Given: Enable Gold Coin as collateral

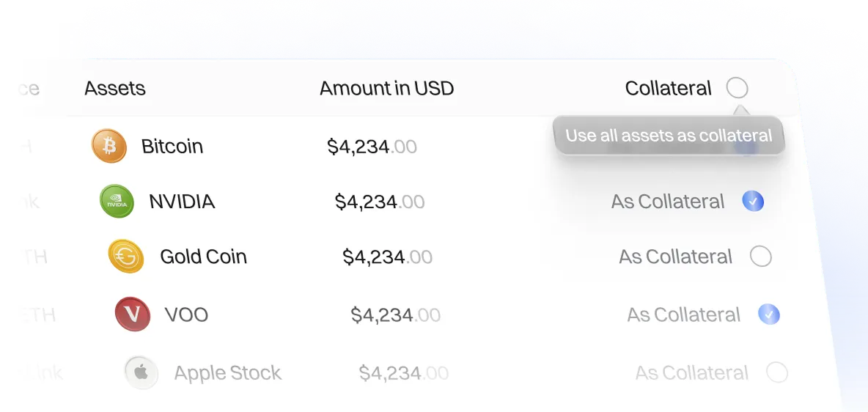Looking at the screenshot, I should (x=761, y=257).
